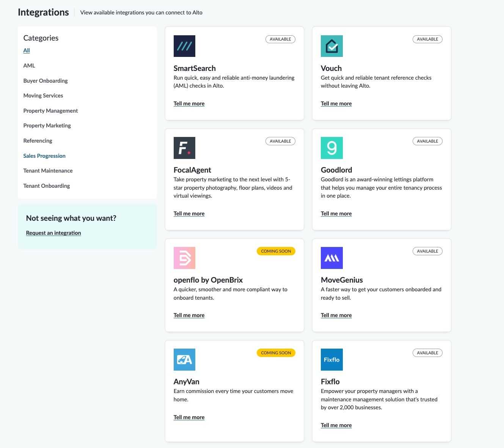Viewport: 504px width, 448px height.
Task: Click the Goodlord logo icon
Action: click(332, 148)
